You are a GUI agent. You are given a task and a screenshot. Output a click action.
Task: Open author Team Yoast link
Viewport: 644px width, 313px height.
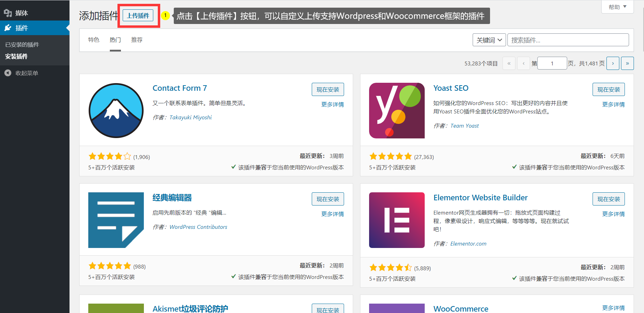[464, 126]
